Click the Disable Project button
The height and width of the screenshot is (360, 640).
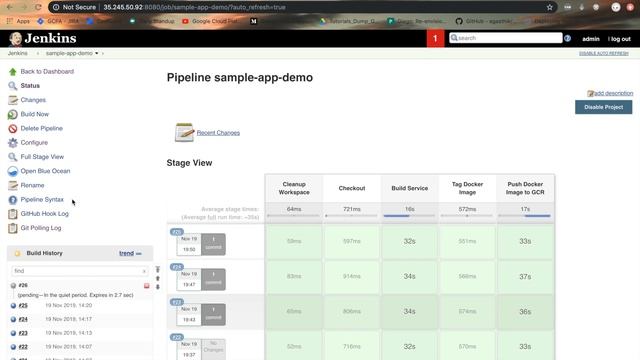(x=603, y=107)
